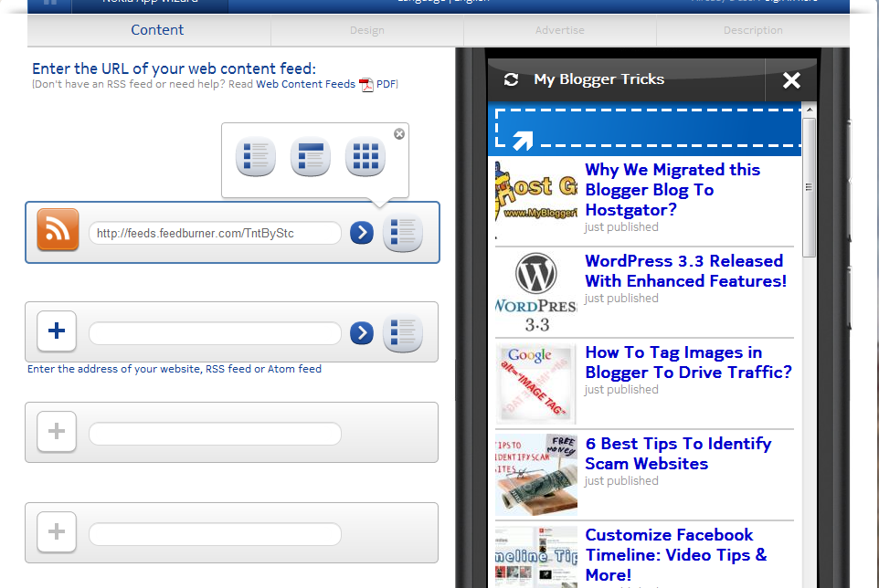Close the My Blogger Tricks preview

point(791,80)
